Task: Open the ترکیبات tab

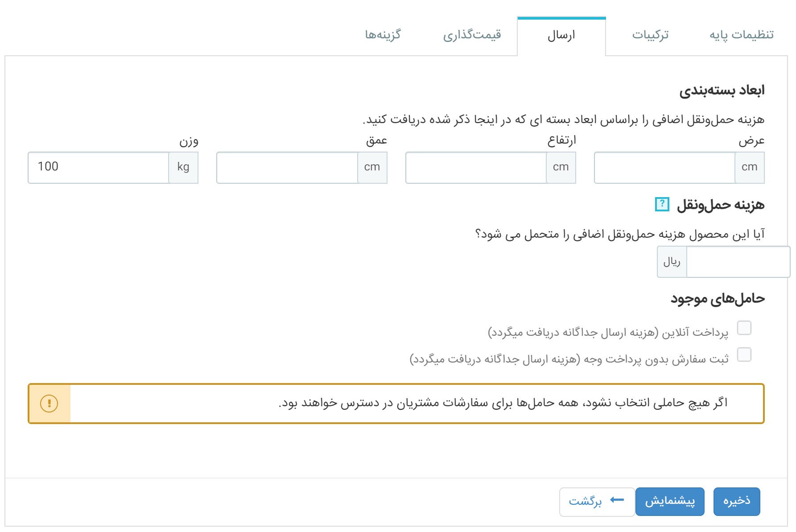Action: 650,35
